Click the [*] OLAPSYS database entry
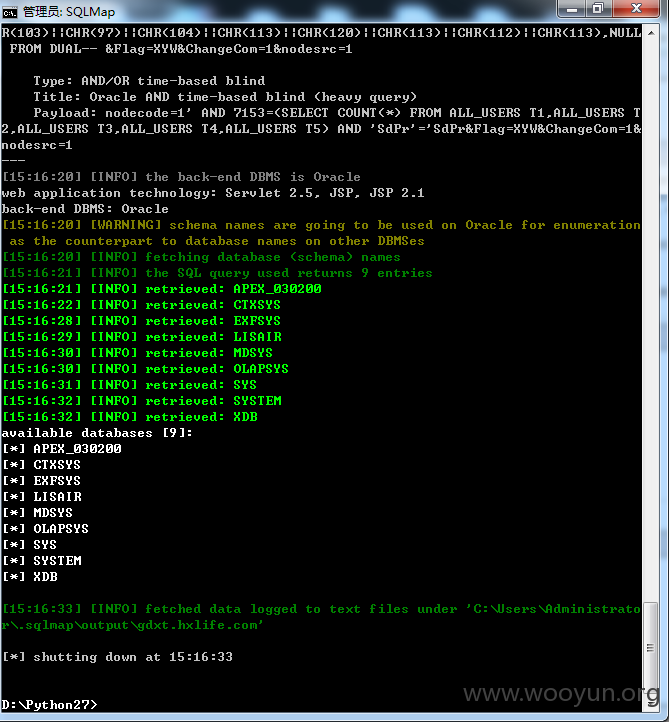 click(46, 529)
